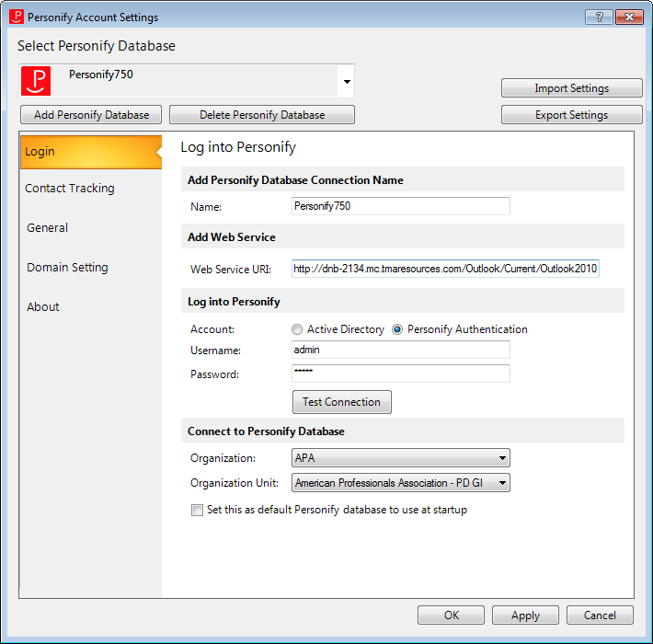Click the 'Add Web Service' section header

pos(232,237)
